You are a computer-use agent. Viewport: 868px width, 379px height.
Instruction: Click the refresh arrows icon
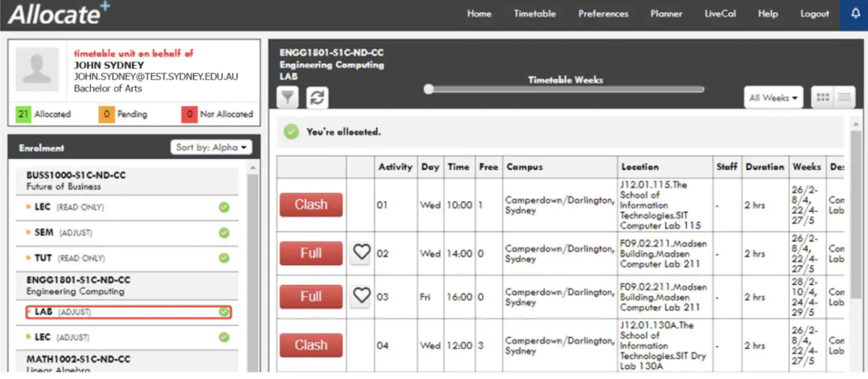coord(317,97)
